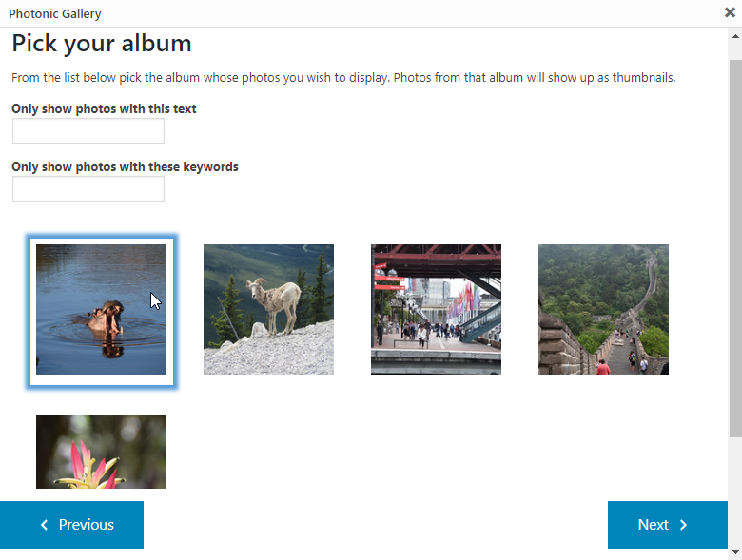Click the Photonic Gallery title text
742x560 pixels.
pyautogui.click(x=55, y=13)
